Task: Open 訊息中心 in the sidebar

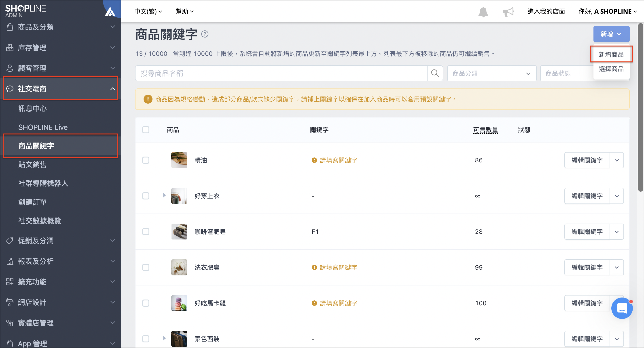Action: click(x=32, y=108)
